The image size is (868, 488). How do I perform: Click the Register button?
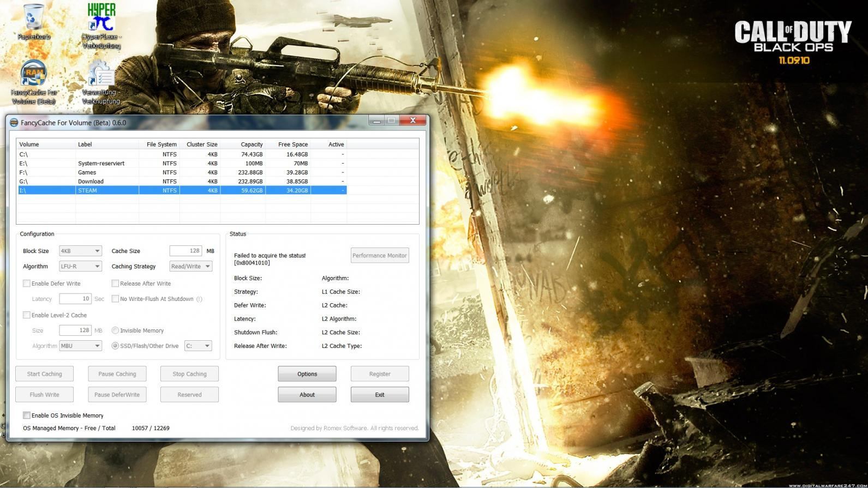click(x=380, y=374)
